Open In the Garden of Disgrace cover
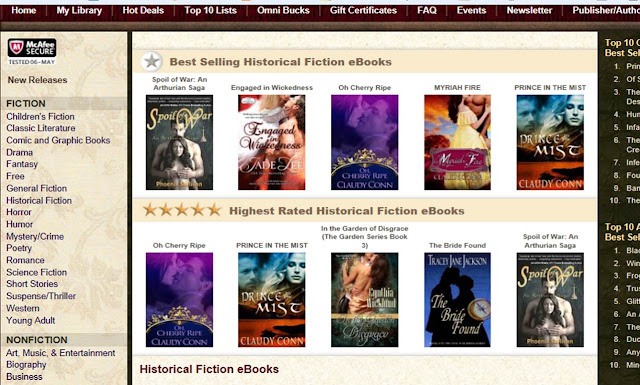Image resolution: width=640 pixels, height=385 pixels. click(364, 300)
